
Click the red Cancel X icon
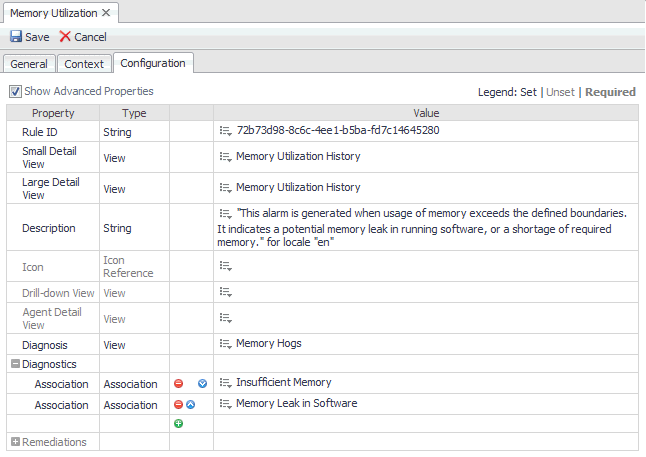pos(65,37)
